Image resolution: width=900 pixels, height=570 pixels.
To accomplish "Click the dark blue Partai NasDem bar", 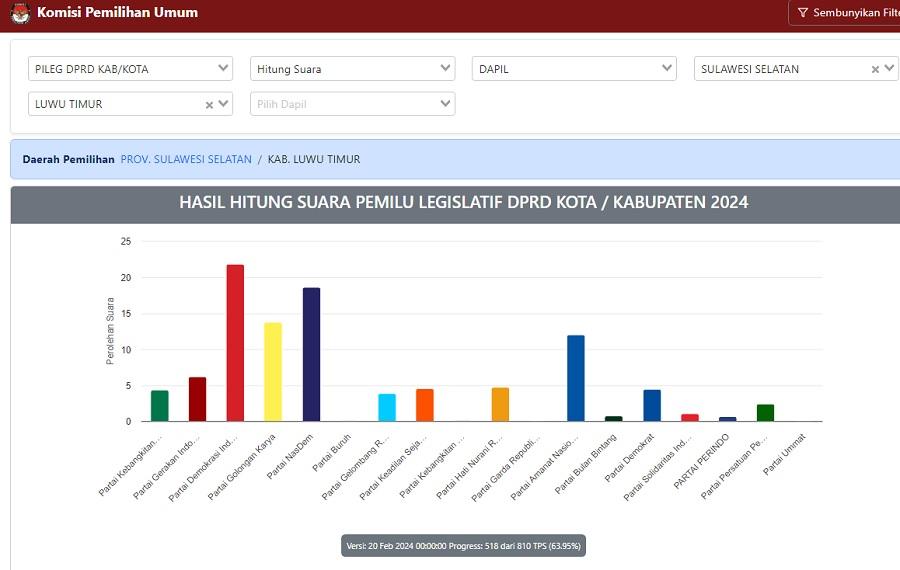I will click(311, 355).
